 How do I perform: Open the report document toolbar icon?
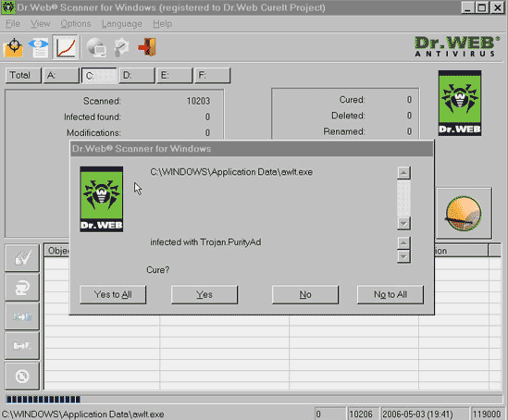tap(39, 47)
